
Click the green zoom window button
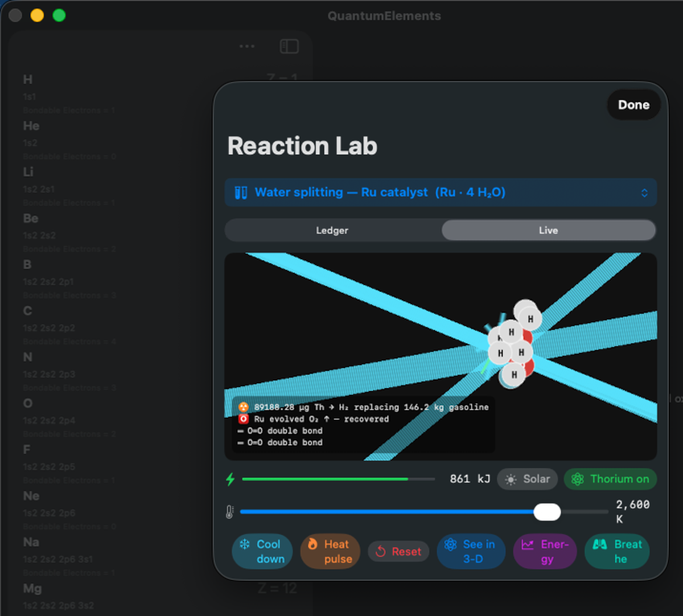[59, 15]
